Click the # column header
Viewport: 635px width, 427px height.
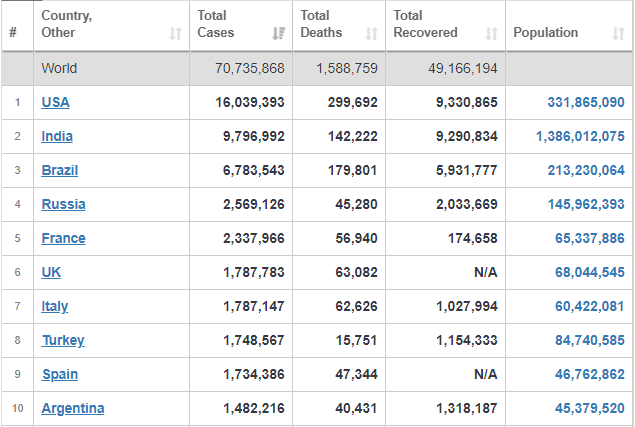(x=13, y=32)
